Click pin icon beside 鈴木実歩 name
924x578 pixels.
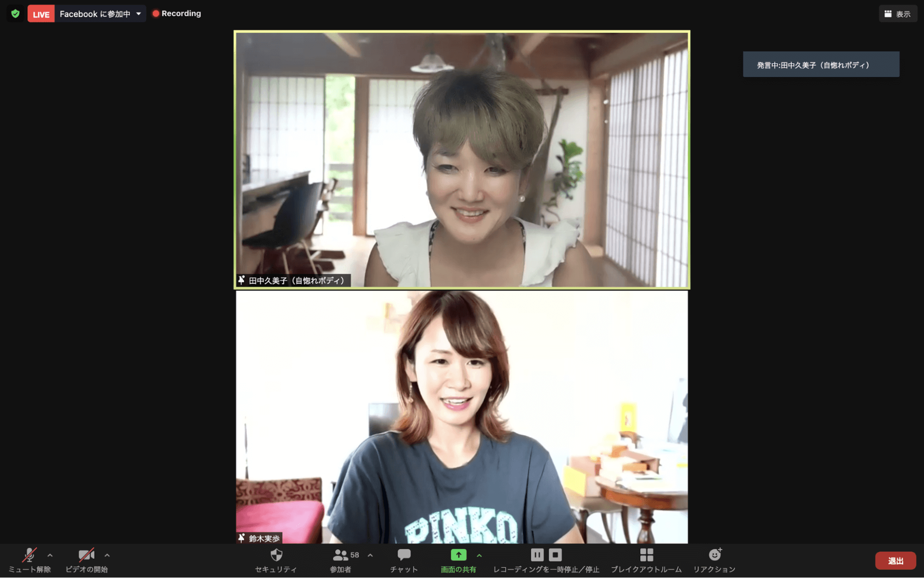pyautogui.click(x=241, y=538)
